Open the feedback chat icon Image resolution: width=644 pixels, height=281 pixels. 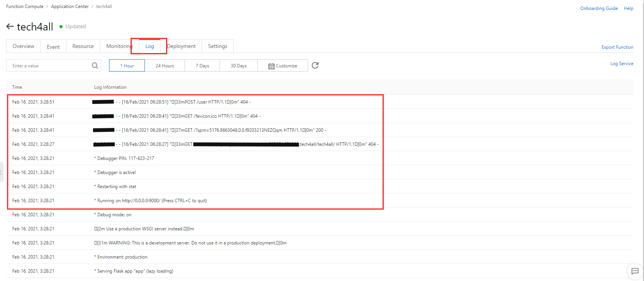tap(635, 271)
